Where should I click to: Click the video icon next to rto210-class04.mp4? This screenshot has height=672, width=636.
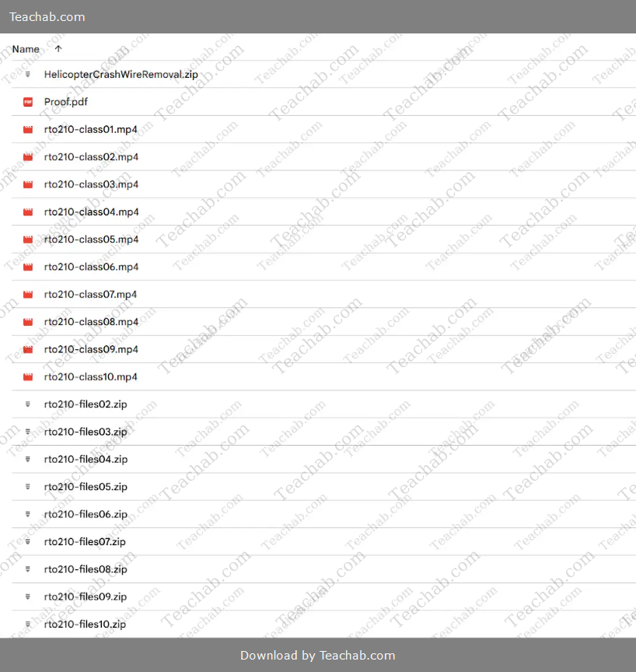pos(28,212)
